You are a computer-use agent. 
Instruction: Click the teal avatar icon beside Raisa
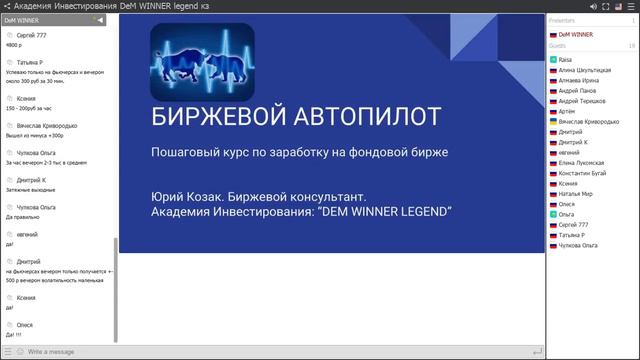553,60
